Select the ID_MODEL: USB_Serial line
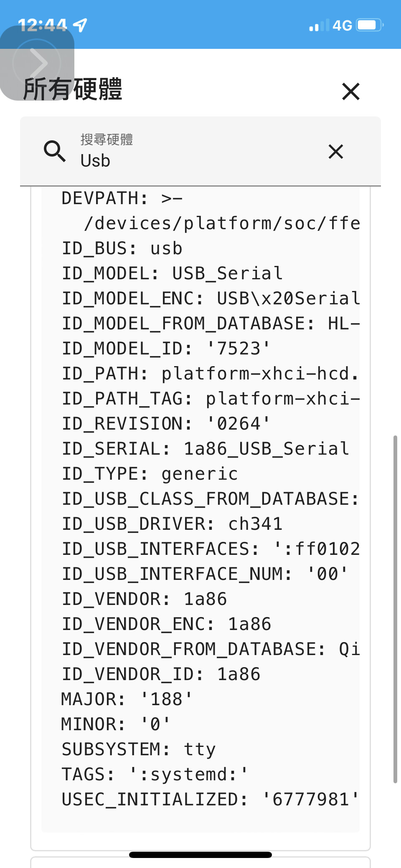Viewport: 401px width, 868px height. (172, 273)
